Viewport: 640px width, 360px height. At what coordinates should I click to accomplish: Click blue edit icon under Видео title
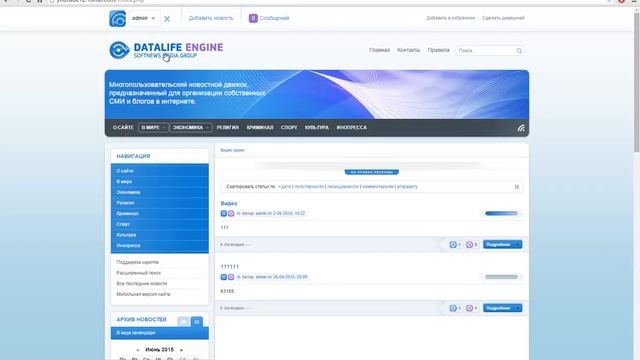224,213
